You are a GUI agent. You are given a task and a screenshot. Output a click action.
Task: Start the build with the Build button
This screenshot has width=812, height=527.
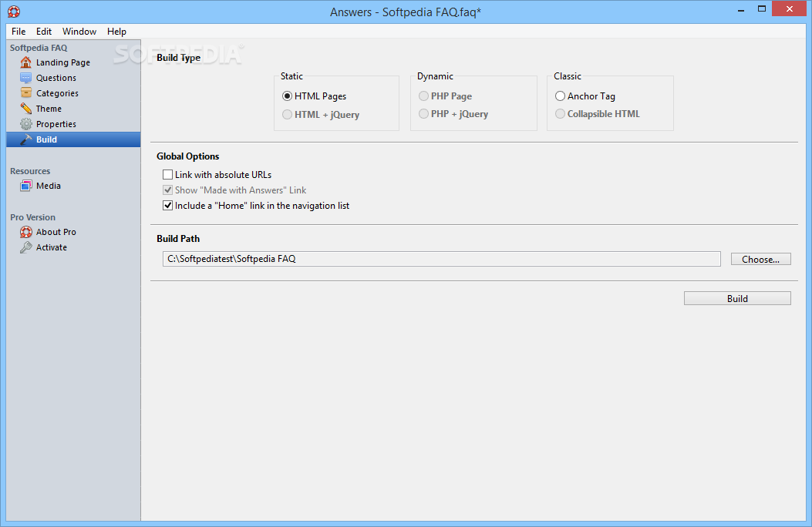coord(737,298)
